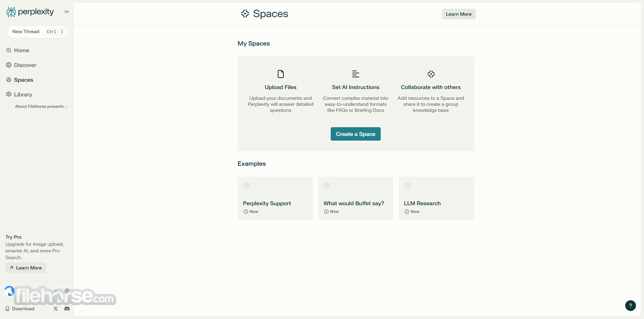This screenshot has height=319, width=644.
Task: Click the Try Pro heading
Action: [x=13, y=237]
